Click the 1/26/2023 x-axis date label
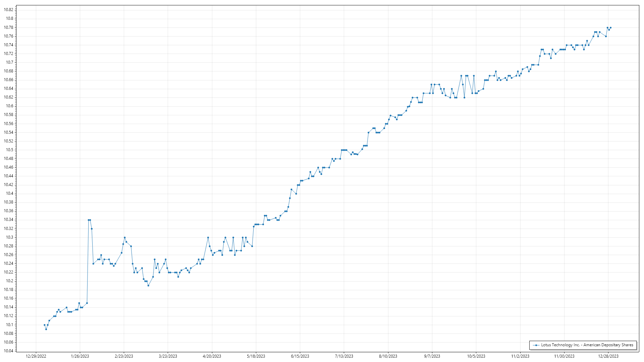 pos(80,356)
